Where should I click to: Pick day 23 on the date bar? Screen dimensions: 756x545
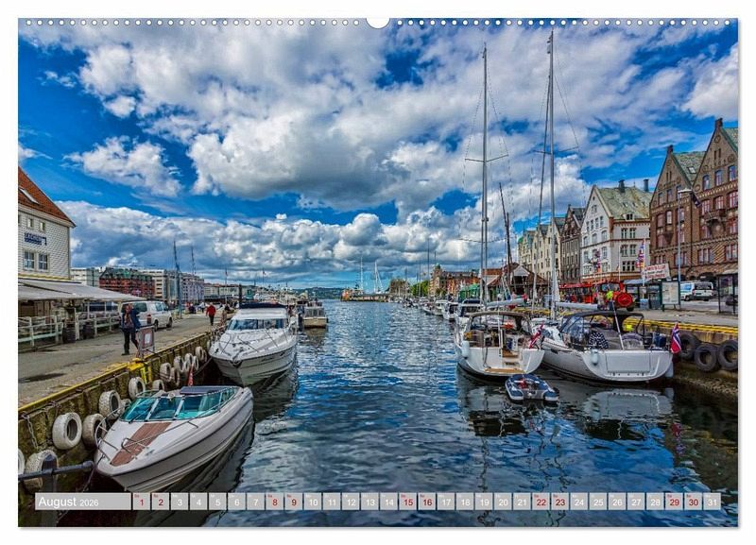(x=559, y=502)
